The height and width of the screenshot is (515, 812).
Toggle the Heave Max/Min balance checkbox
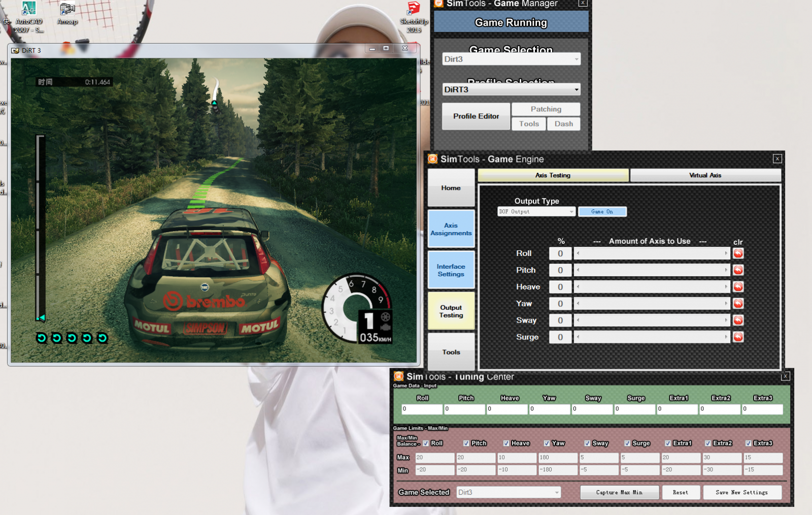pos(506,443)
